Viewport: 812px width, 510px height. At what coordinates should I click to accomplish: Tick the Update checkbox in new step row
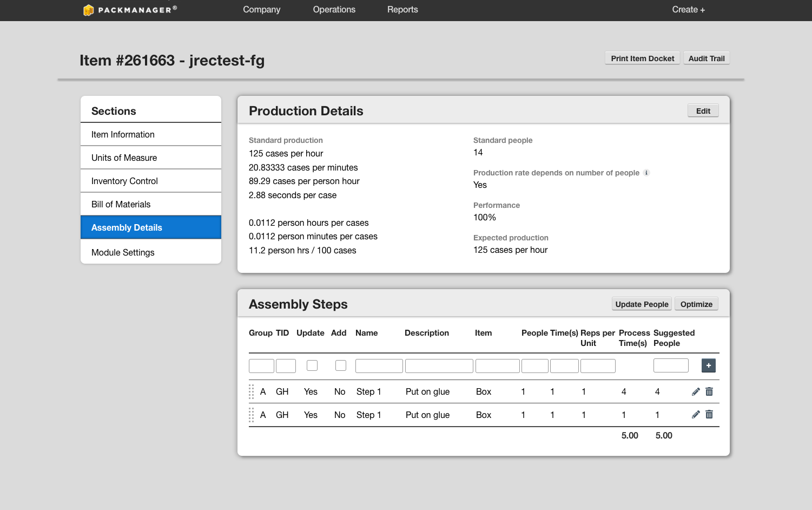312,365
